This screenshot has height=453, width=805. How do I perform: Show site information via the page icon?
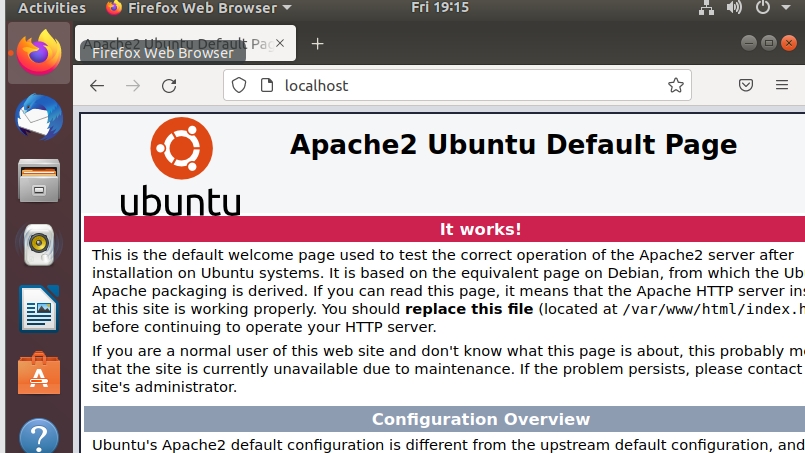[x=267, y=85]
